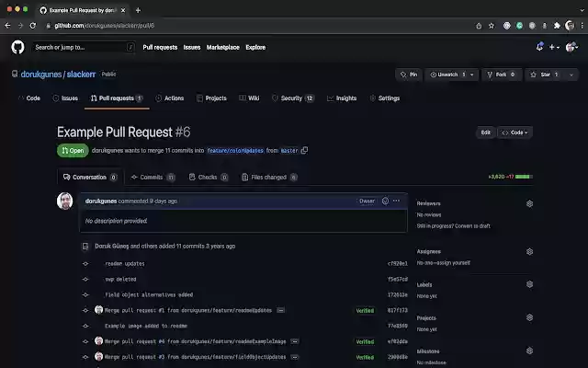Screen dimensions: 588x368
Task: Open the Labels gear icon
Action: point(529,284)
